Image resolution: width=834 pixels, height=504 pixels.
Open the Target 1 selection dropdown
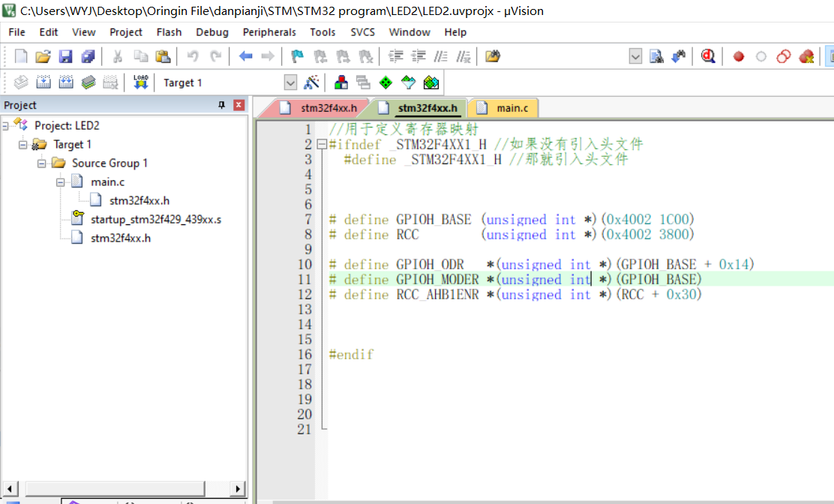tap(290, 82)
